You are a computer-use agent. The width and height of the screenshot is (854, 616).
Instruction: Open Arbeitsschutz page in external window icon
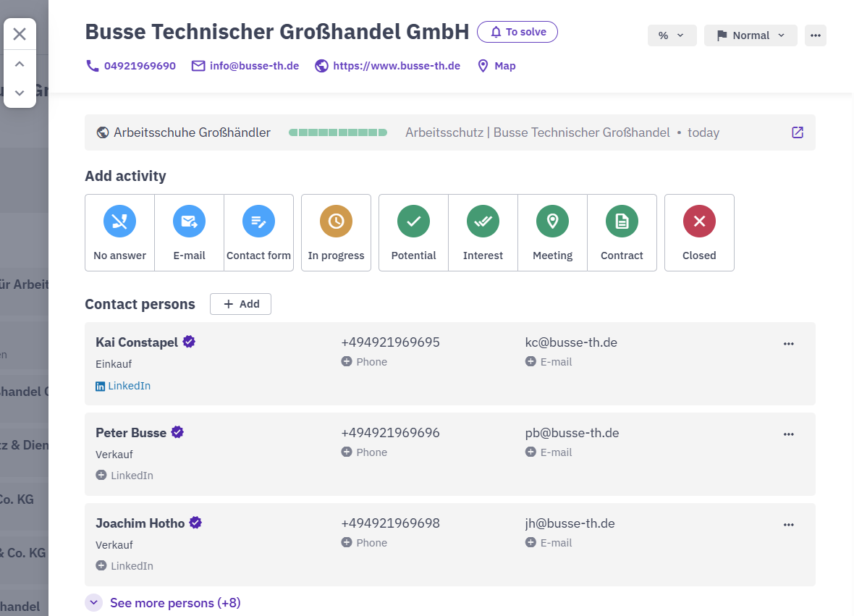tap(798, 132)
